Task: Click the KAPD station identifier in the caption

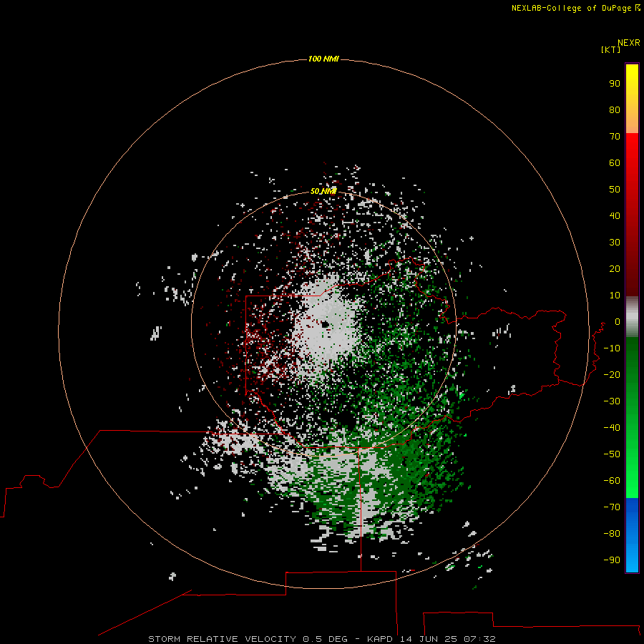Action: coord(381,639)
